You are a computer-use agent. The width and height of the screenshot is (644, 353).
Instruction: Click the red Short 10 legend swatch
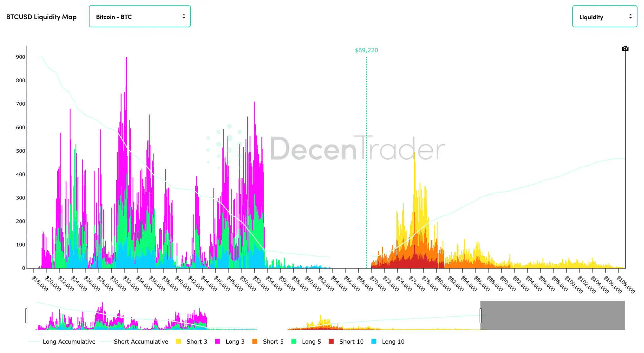[331, 341]
